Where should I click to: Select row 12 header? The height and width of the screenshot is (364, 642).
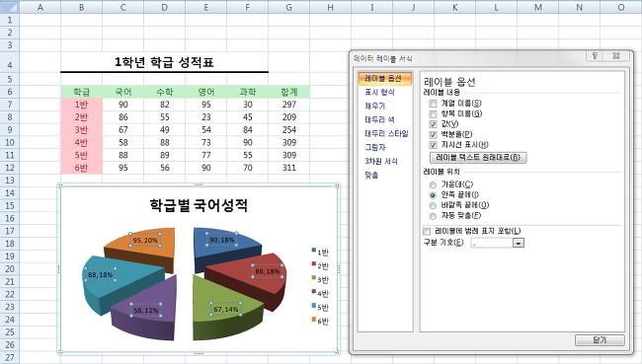tap(10, 168)
